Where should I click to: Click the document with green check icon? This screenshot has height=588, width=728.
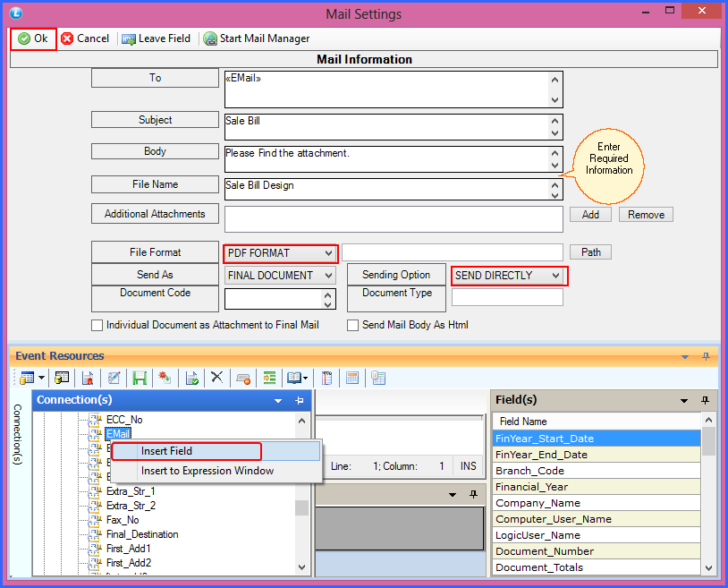pyautogui.click(x=191, y=378)
